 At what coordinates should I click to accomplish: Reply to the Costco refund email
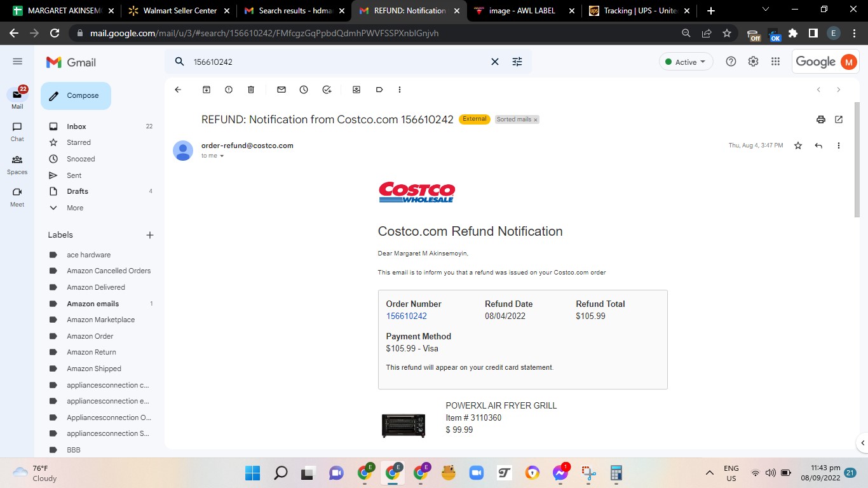(x=818, y=146)
